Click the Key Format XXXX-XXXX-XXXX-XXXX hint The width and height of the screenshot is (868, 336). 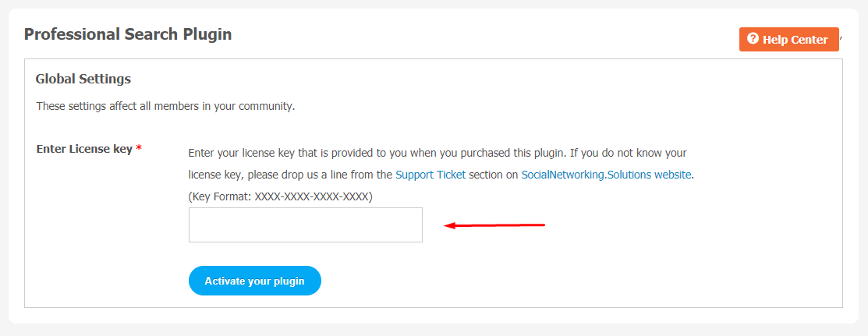coord(281,196)
